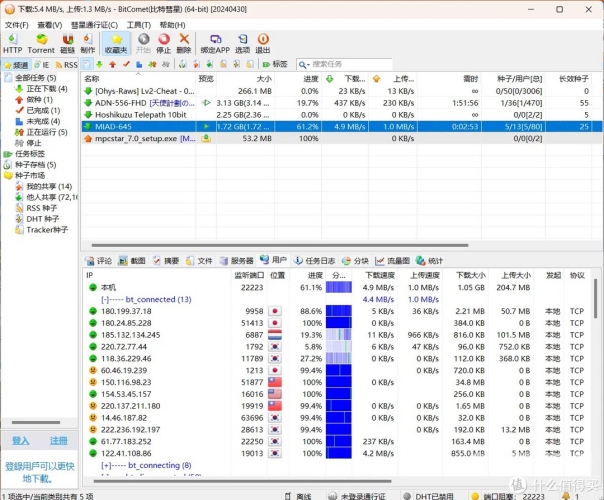The image size is (604, 500).
Task: Click 未登录通行证 in the status bar
Action: click(357, 496)
